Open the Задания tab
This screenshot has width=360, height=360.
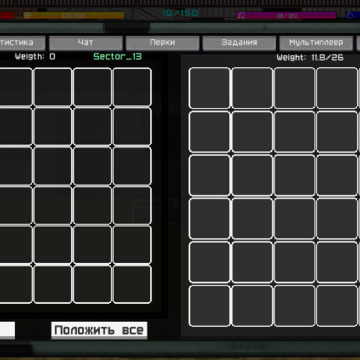[239, 43]
